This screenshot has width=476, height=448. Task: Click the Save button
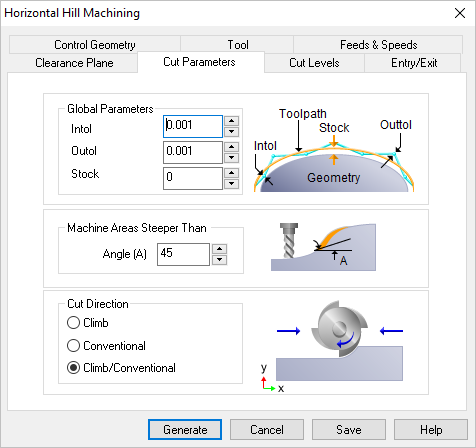point(349,430)
